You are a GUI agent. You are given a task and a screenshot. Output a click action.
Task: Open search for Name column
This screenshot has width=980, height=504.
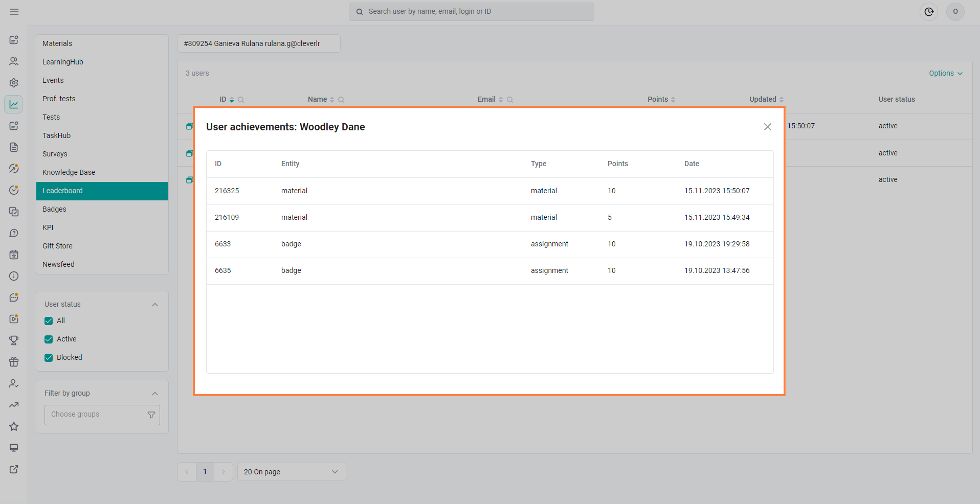pos(341,100)
